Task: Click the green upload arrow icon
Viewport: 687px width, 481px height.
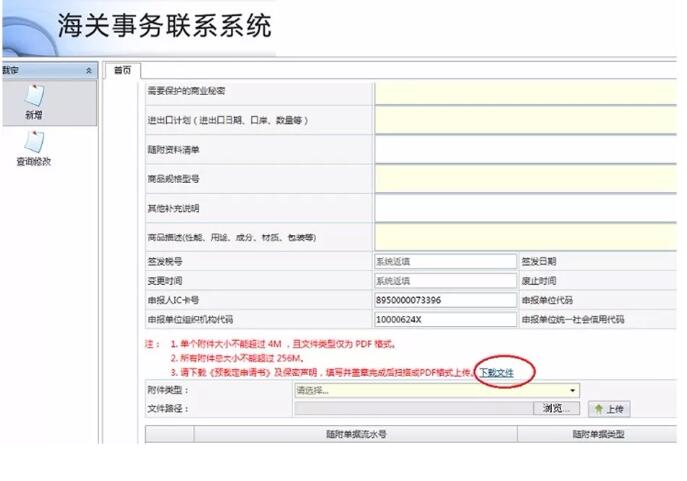Action: coord(598,409)
